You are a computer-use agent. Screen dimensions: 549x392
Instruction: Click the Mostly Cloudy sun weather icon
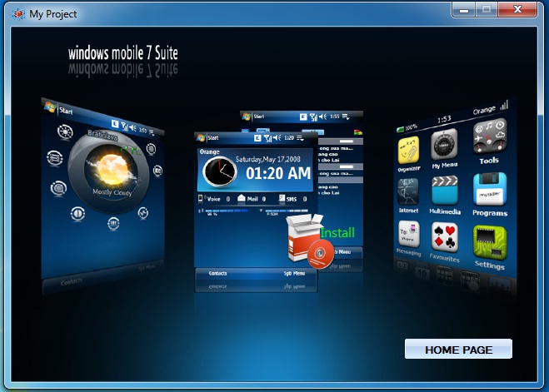(112, 170)
